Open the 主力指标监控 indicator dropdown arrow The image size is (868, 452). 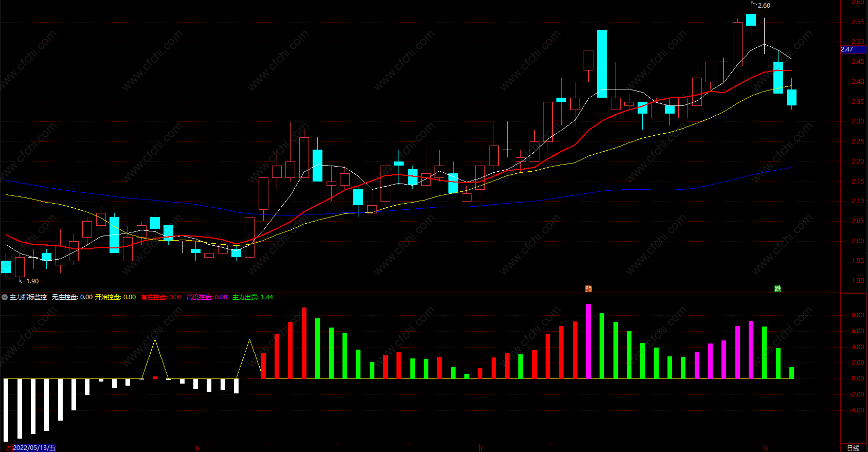tap(5, 297)
